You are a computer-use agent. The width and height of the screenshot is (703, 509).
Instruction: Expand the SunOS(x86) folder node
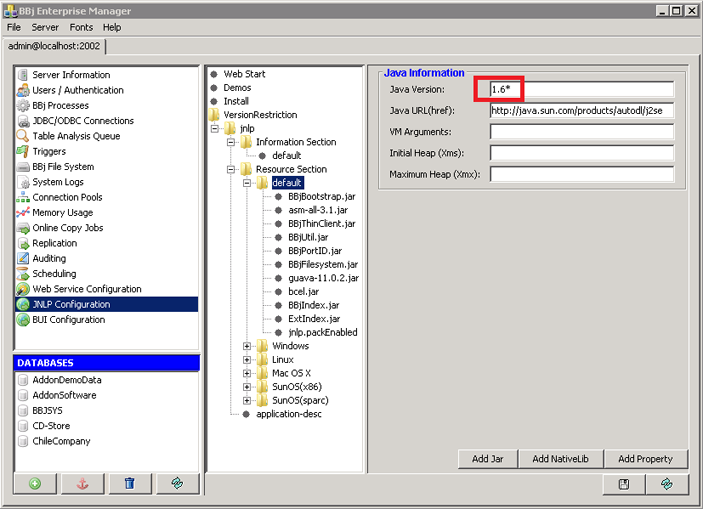click(247, 387)
